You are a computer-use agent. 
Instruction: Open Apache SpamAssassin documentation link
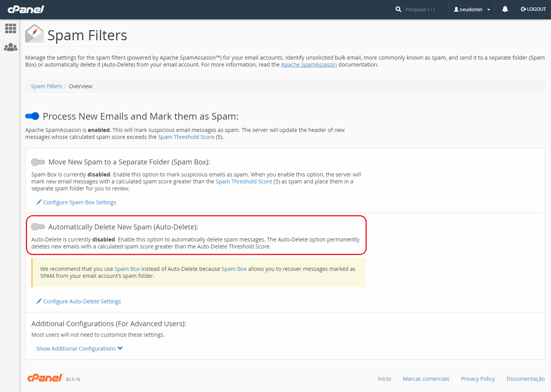309,65
